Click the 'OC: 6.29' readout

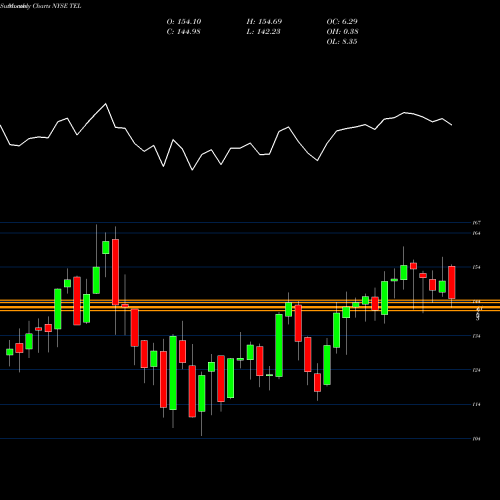[x=342, y=22]
